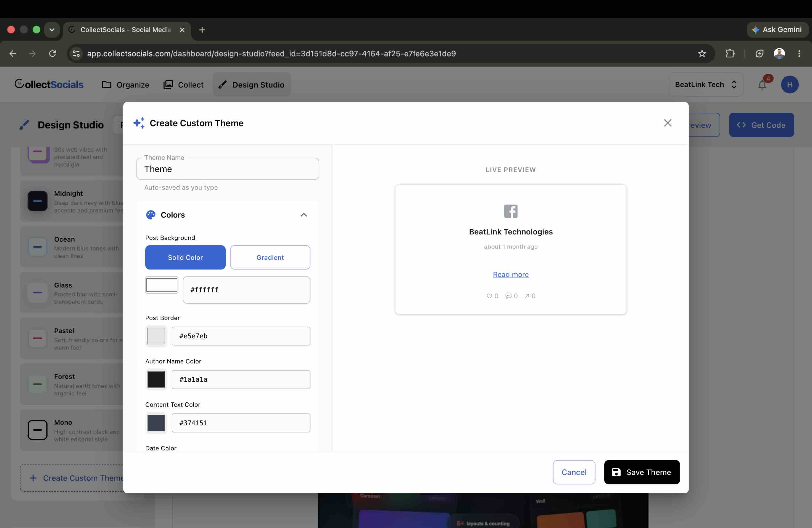The image size is (812, 528).
Task: Click the Colors palette icon
Action: [x=151, y=215]
